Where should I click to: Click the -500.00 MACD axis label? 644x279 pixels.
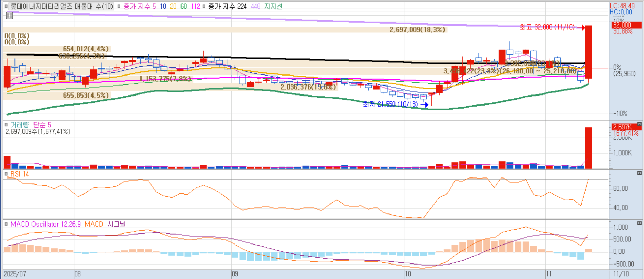(x=623, y=264)
